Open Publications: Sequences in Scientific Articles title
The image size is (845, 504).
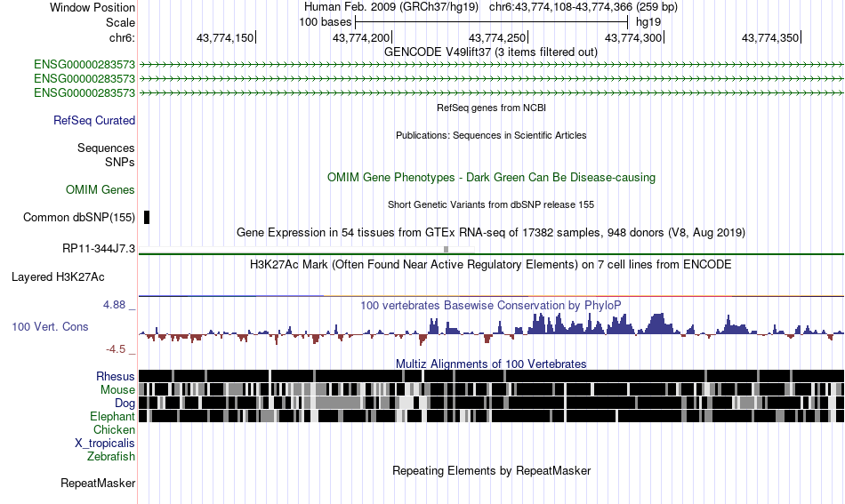pyautogui.click(x=491, y=135)
